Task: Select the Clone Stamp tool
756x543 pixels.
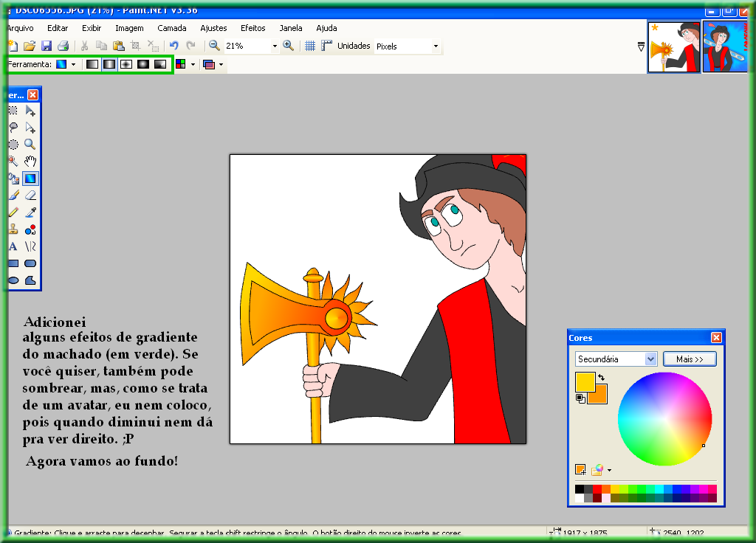Action: [13, 229]
